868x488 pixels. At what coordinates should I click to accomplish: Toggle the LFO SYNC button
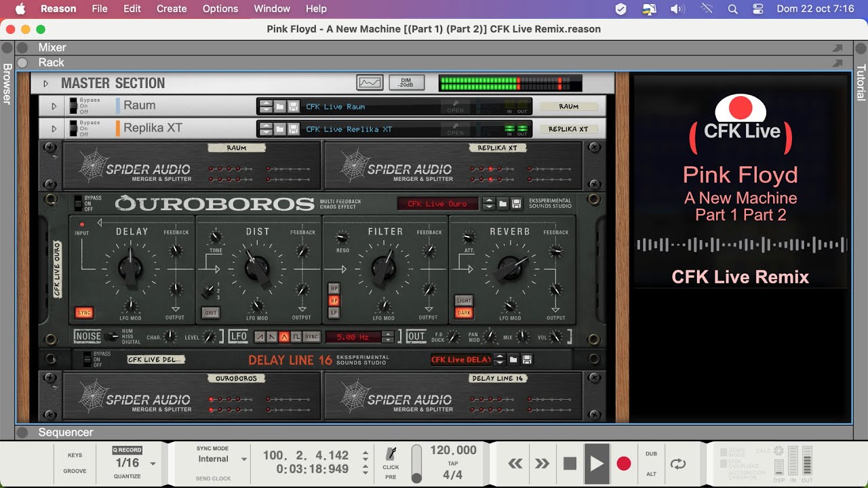click(x=311, y=336)
